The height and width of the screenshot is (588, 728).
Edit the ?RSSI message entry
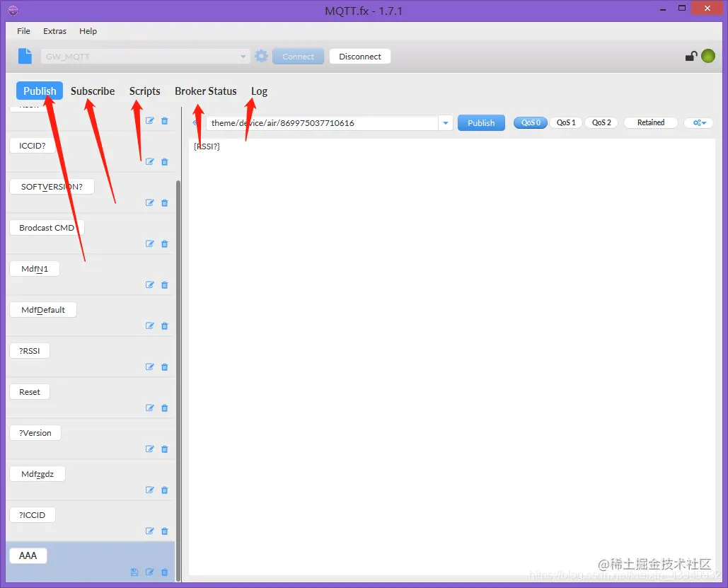[149, 367]
